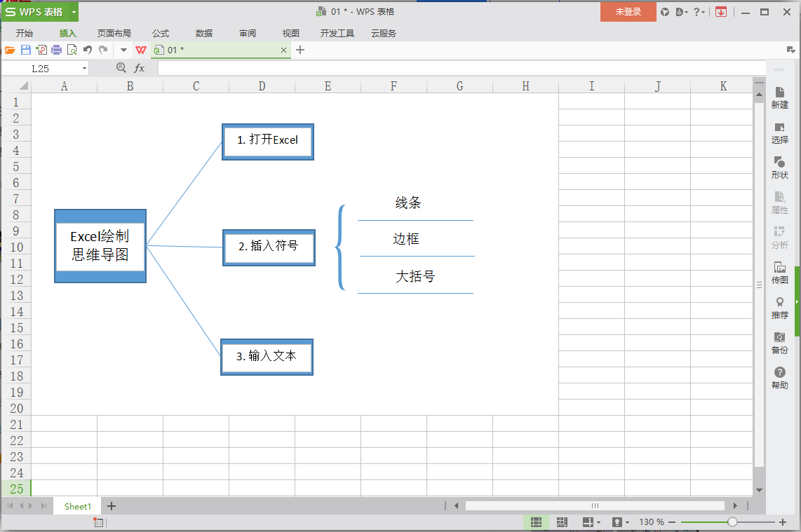This screenshot has width=801, height=532.
Task: Open the 传图 (Send picture) sidebar tool
Action: pyautogui.click(x=779, y=273)
